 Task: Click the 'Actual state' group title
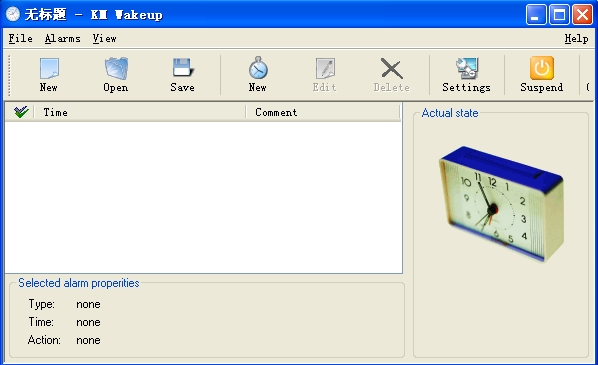point(450,113)
